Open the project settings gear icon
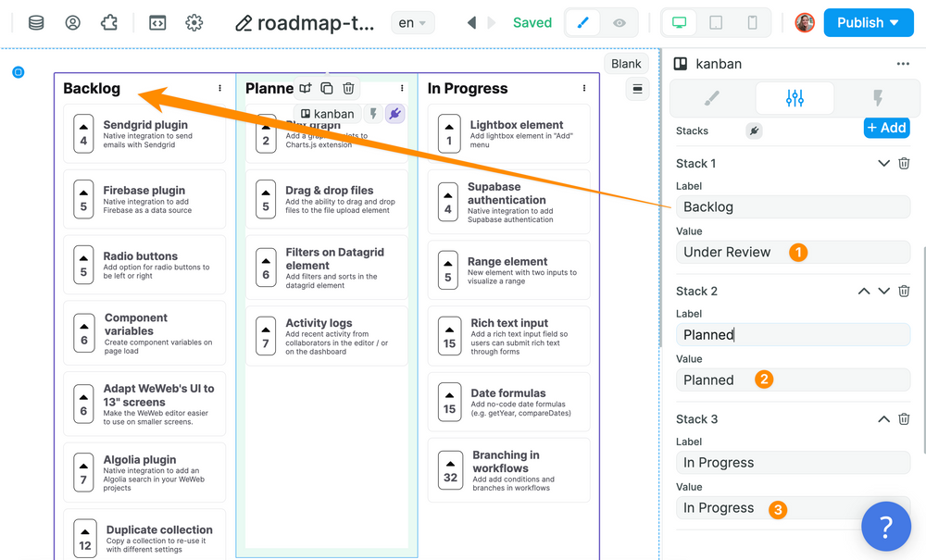The image size is (926, 560). click(x=194, y=23)
